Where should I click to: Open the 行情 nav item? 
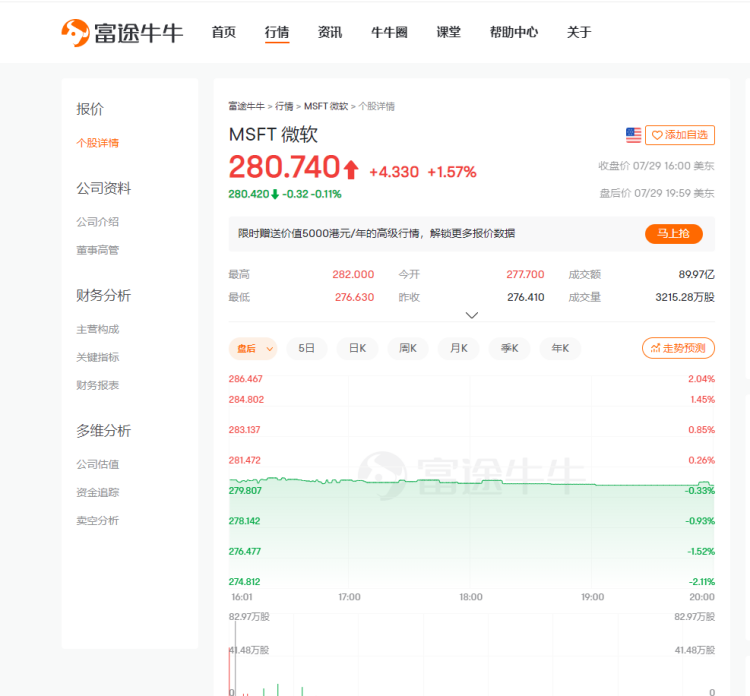point(277,33)
